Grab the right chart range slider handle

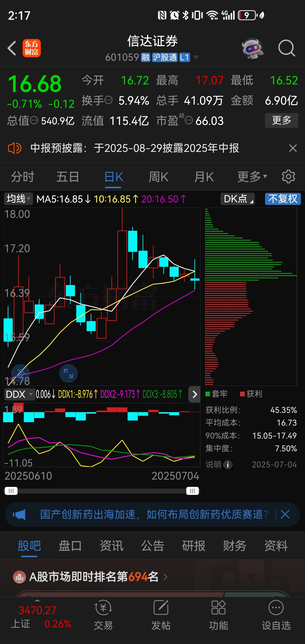pos(192,491)
